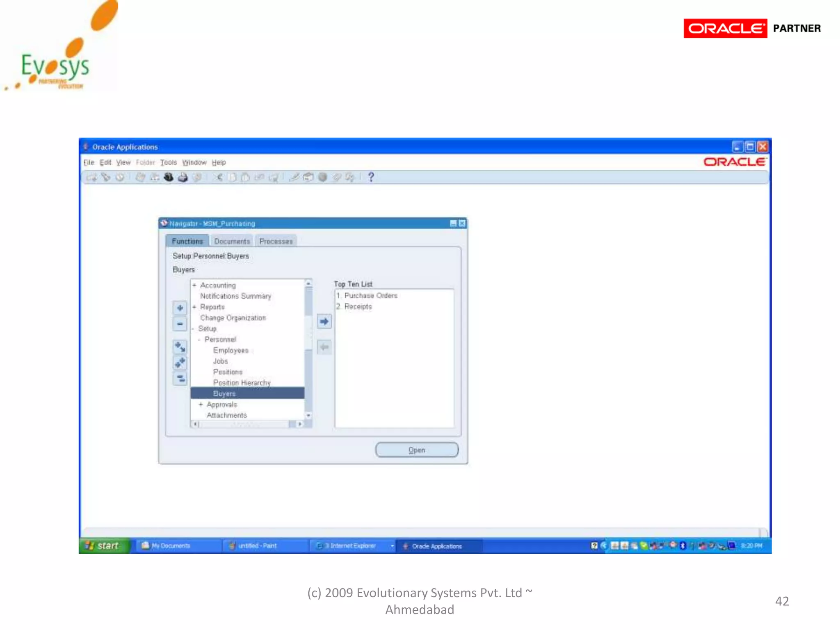Screen dimensions: 840x630
Task: Collapse the Setup tree node
Action: (193, 329)
